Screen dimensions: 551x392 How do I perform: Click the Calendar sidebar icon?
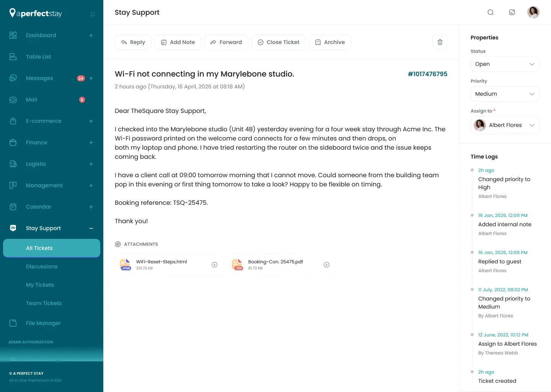click(13, 207)
